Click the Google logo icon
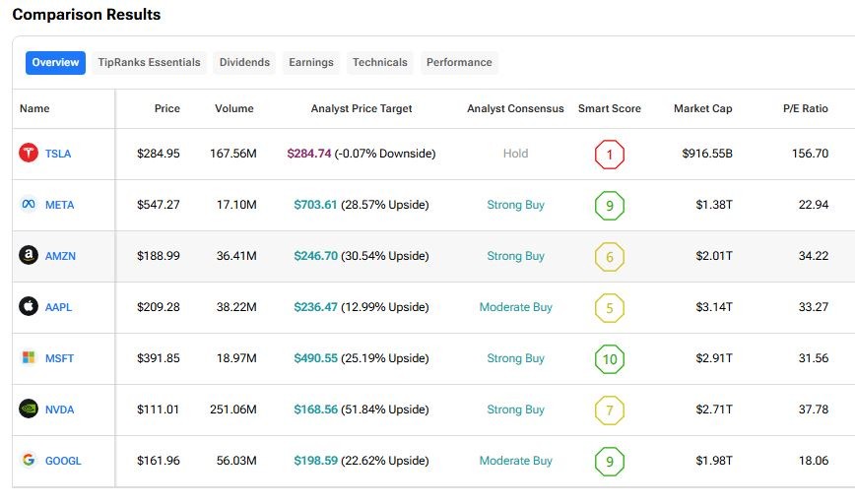Screen dimensions: 855x504 (x=29, y=461)
